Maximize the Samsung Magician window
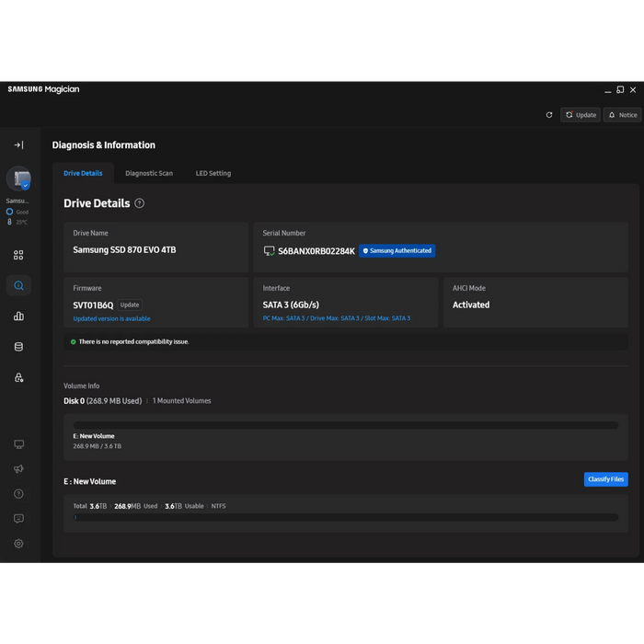Viewport: 644px width, 644px height. coord(620,90)
